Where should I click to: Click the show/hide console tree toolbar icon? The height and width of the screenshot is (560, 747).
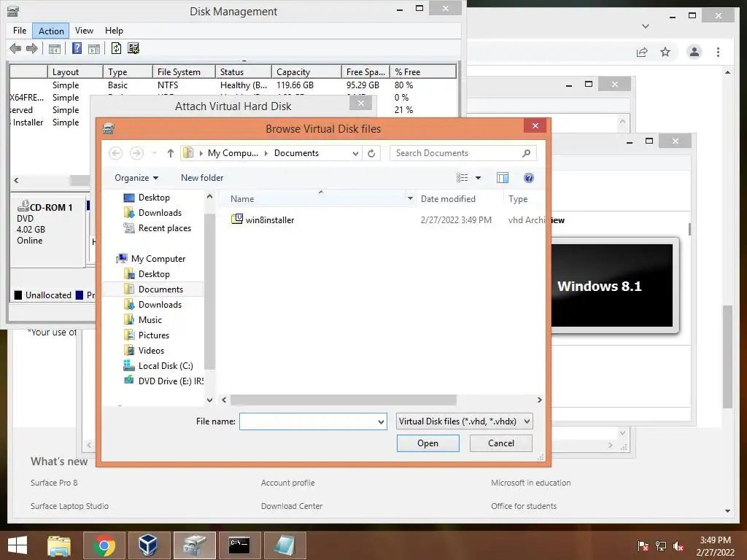55,49
